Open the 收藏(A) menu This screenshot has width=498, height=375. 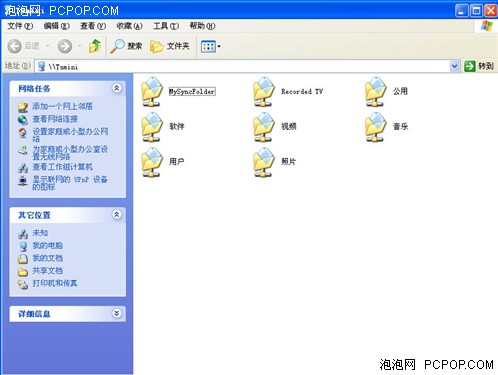click(x=129, y=26)
